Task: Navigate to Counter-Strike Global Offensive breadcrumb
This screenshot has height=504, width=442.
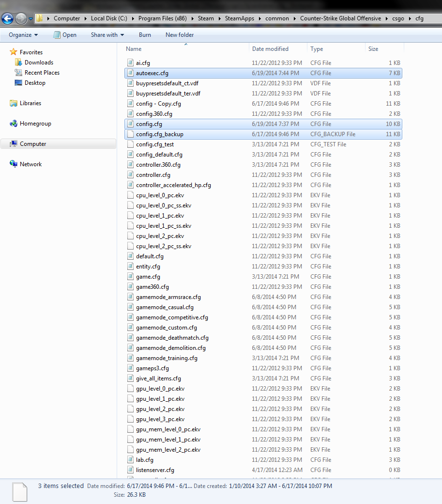Action: (x=340, y=18)
